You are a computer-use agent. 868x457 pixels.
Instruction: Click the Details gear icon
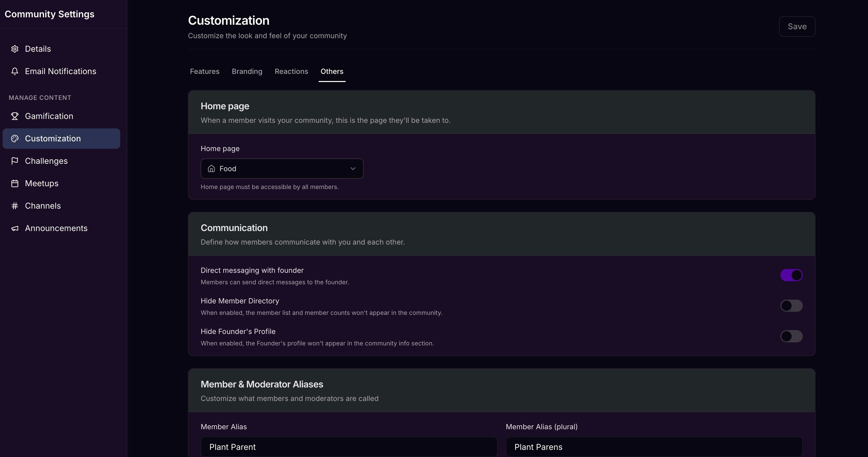[x=15, y=49]
